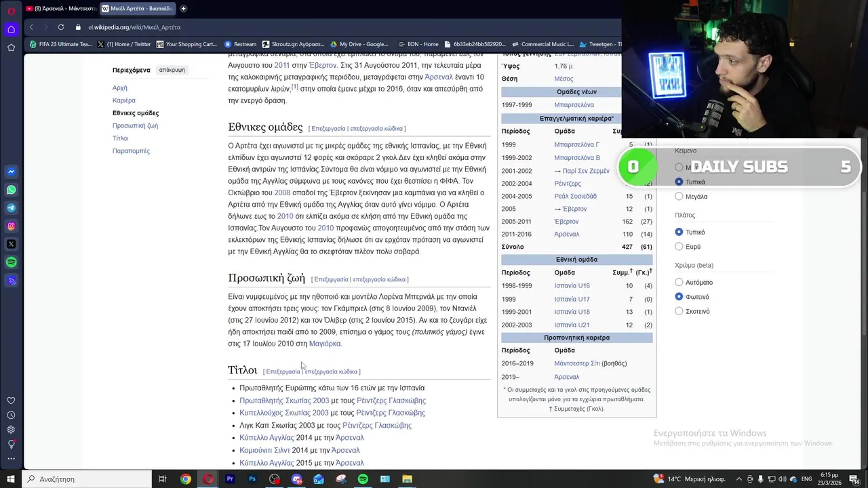Open Task View on the taskbar

click(163, 479)
